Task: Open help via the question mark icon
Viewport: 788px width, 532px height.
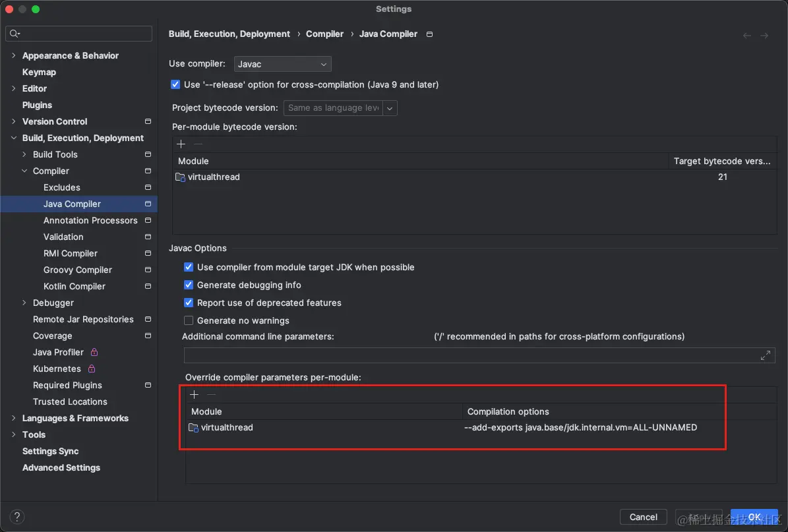Action: [16, 517]
